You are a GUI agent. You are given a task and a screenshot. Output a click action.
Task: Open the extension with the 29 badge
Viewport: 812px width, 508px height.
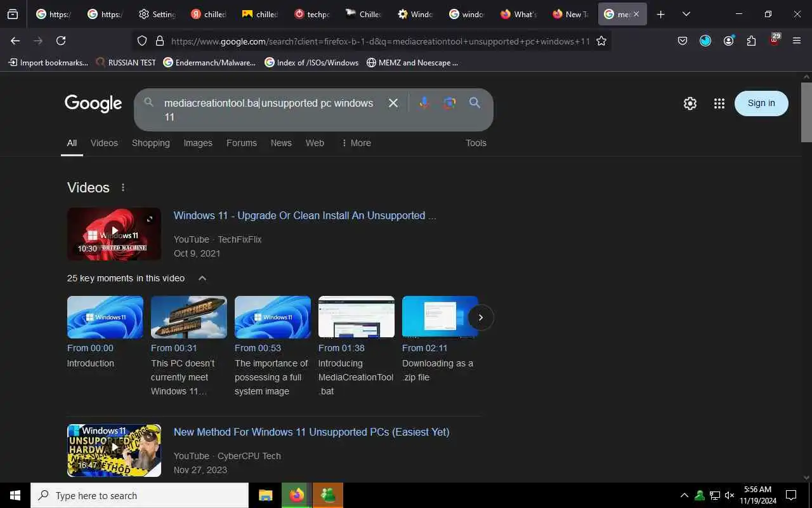(775, 40)
